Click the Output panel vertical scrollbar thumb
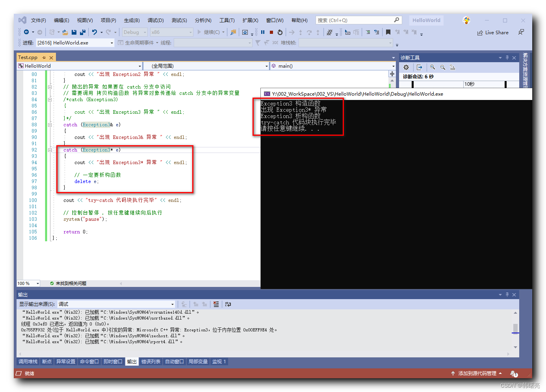546x392 pixels. coord(515,328)
